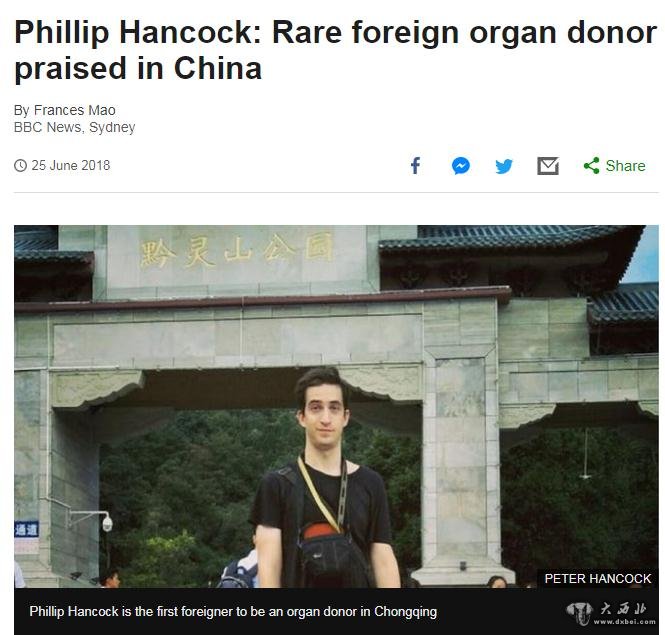Click the blue 通道 sign in the photo
665x635 pixels.
26,530
